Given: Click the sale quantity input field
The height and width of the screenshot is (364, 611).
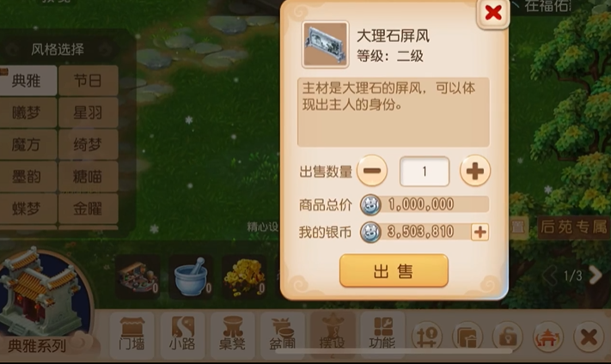Looking at the screenshot, I should pyautogui.click(x=425, y=172).
